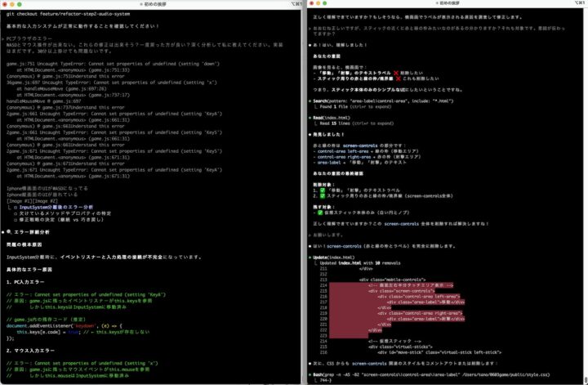The height and width of the screenshot is (385, 588).
Task: Click the left window's shortcut indicator at top right
Action: [x=296, y=4]
